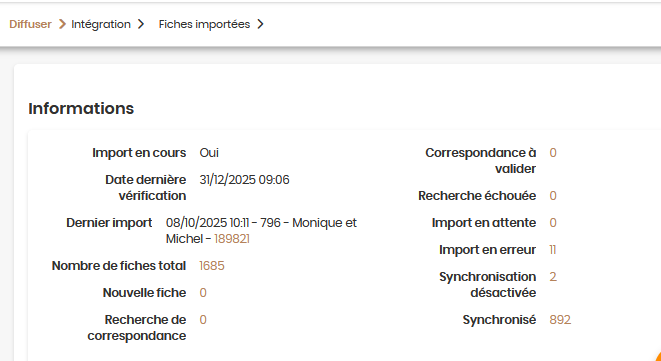
Task: Click the Correspondance à valider label
Action: coord(481,161)
